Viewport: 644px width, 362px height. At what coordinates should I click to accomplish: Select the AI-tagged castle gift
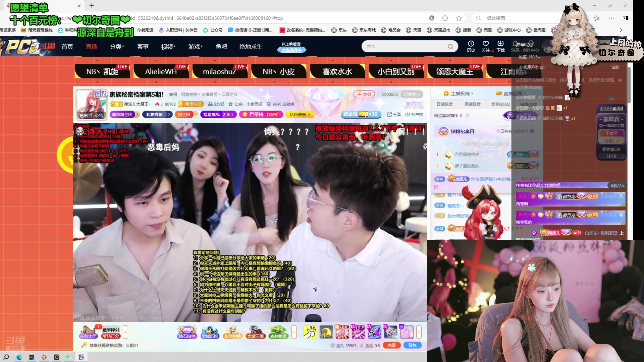pyautogui.click(x=407, y=332)
